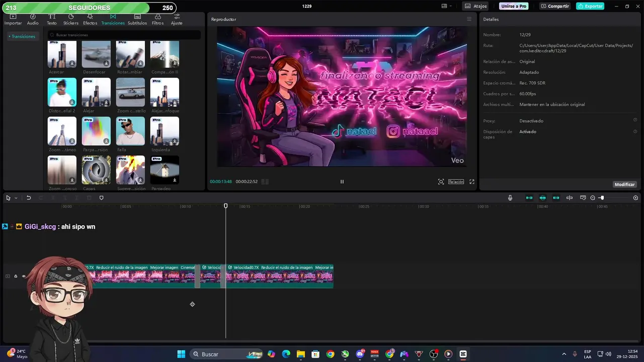The width and height of the screenshot is (644, 362).
Task: Open the Texto tab
Action: point(52,20)
